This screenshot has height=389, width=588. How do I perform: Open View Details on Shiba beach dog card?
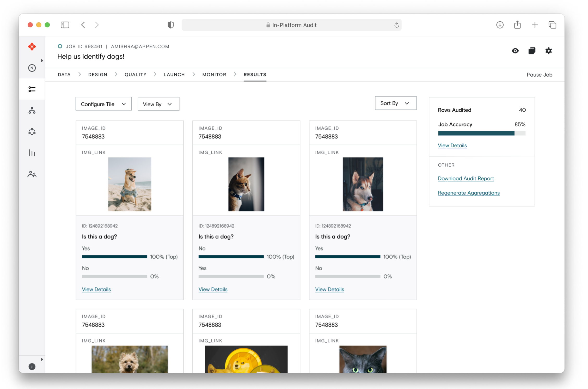point(96,289)
